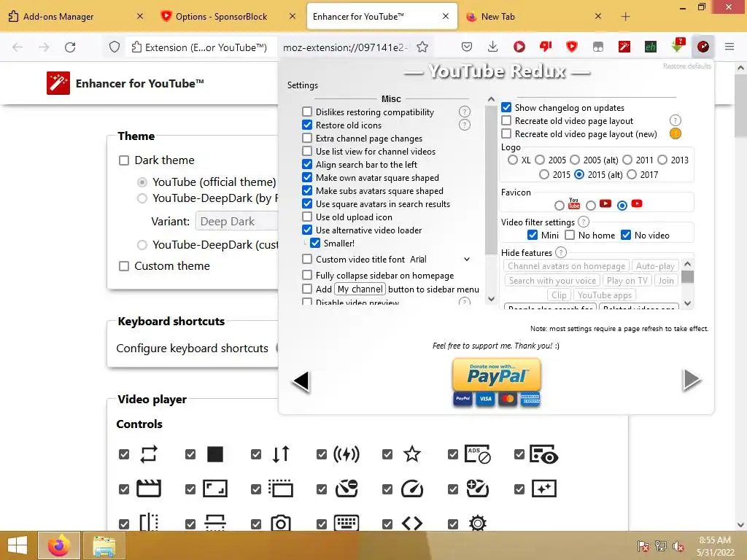Click the tracking protection shield icon
Screen dimensions: 747x560
pyautogui.click(x=115, y=47)
